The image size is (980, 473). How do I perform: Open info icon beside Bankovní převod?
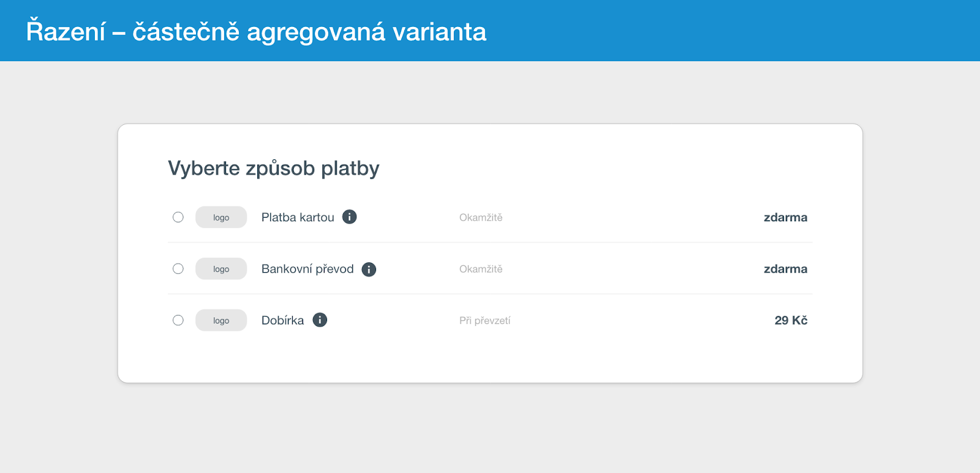coord(369,270)
